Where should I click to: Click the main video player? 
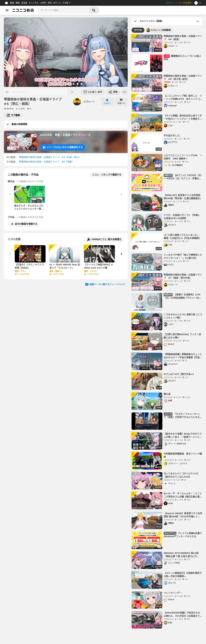pyautogui.click(x=66, y=52)
